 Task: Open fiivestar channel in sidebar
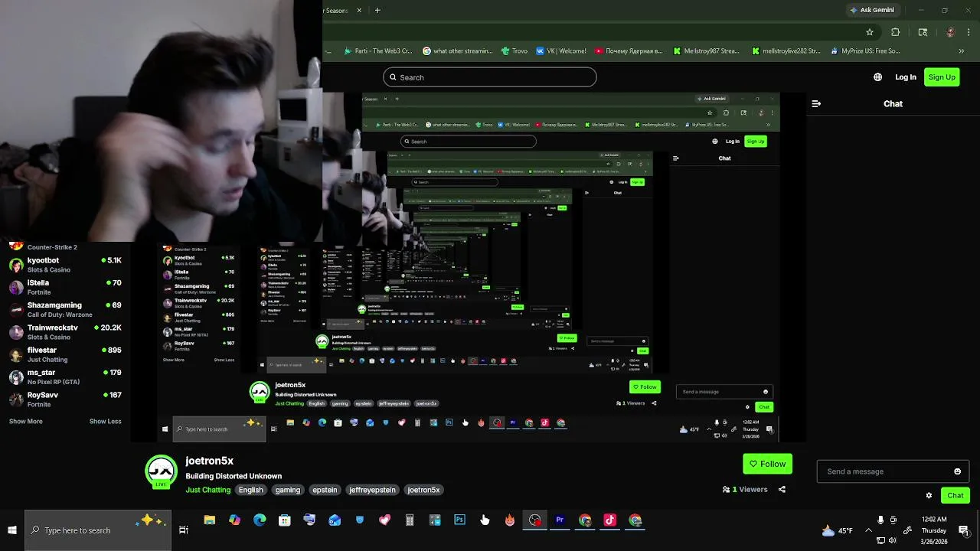coord(65,354)
